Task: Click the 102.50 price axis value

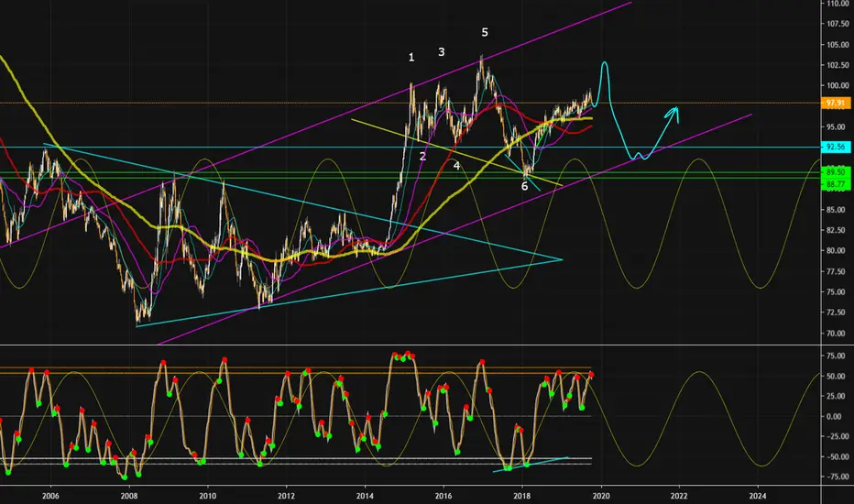Action: (838, 65)
